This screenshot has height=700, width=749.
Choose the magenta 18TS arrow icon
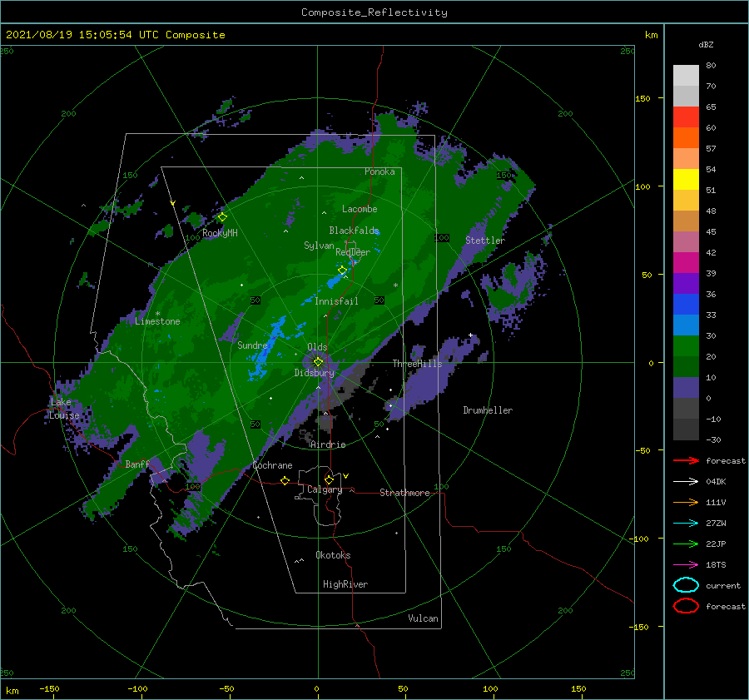(686, 565)
